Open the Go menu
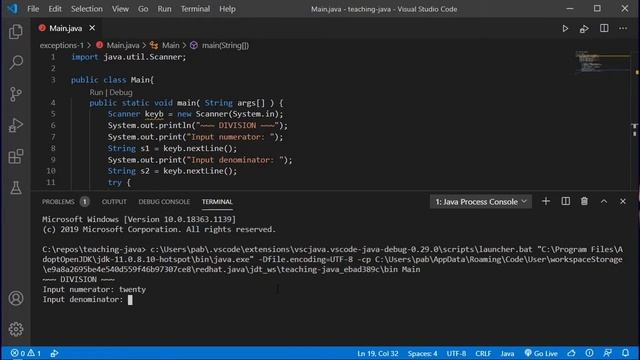 coord(143,9)
